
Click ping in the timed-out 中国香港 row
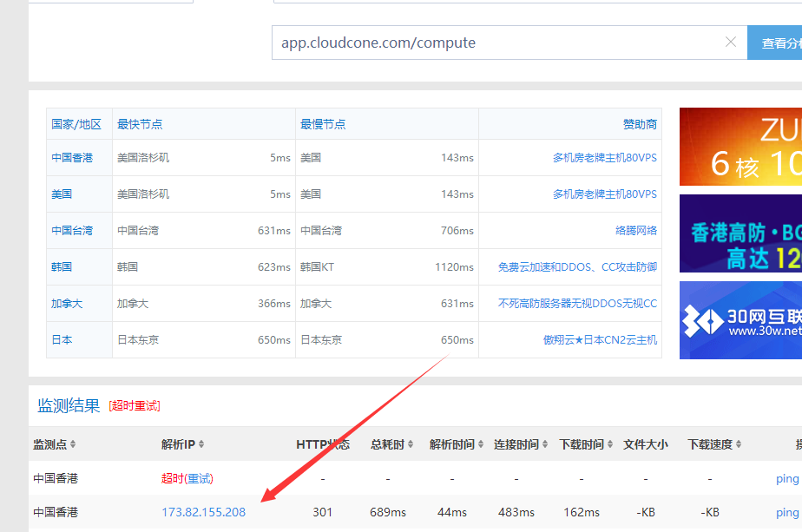(787, 479)
